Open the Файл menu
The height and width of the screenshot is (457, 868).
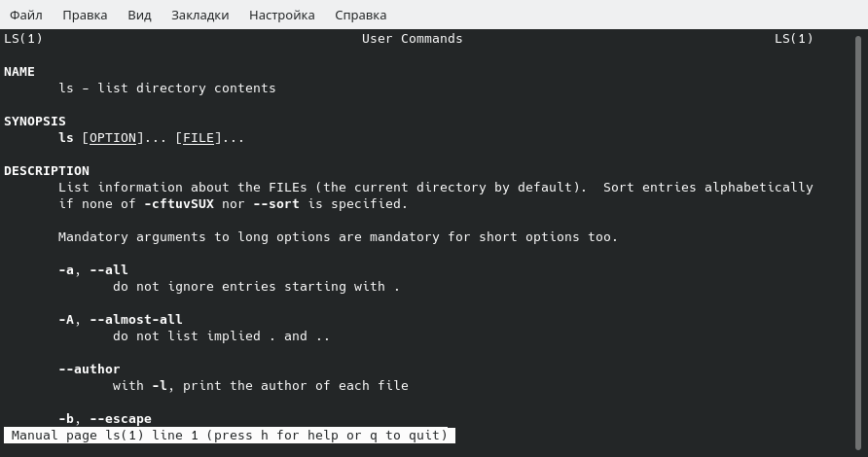click(x=26, y=15)
